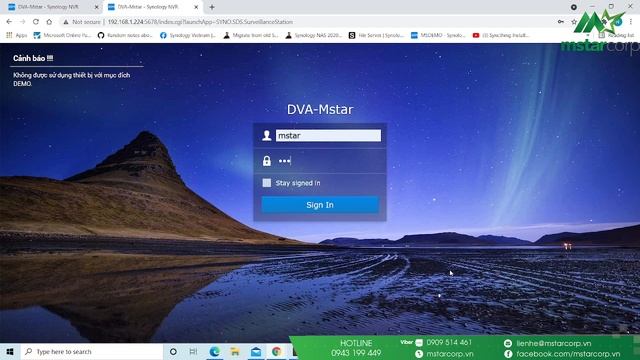Click the media control icon near window controls
Viewport: 640px width, 360px height.
(x=574, y=7)
